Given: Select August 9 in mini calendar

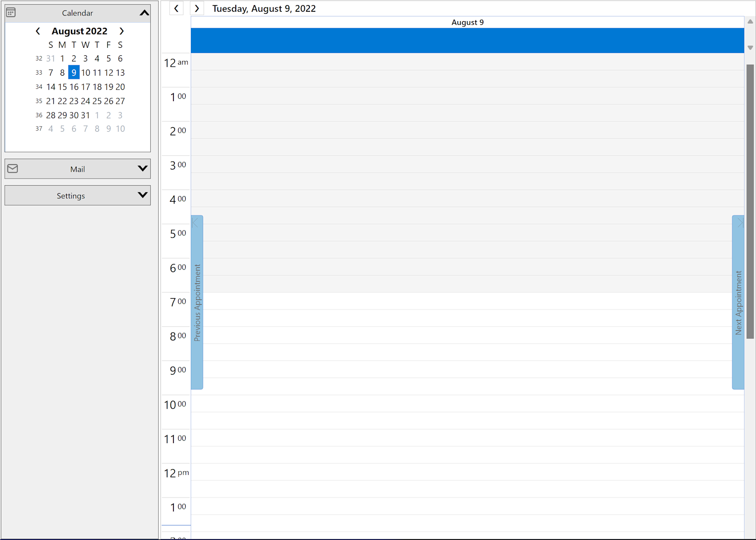Looking at the screenshot, I should (74, 72).
